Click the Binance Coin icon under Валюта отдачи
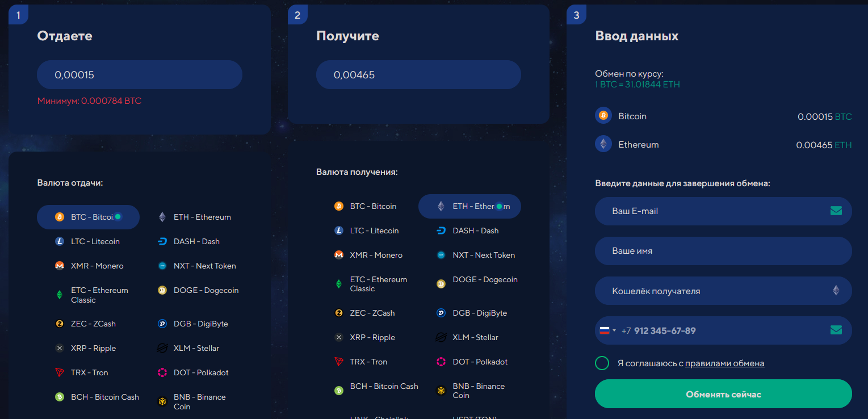Image resolution: width=868 pixels, height=419 pixels. point(162,401)
